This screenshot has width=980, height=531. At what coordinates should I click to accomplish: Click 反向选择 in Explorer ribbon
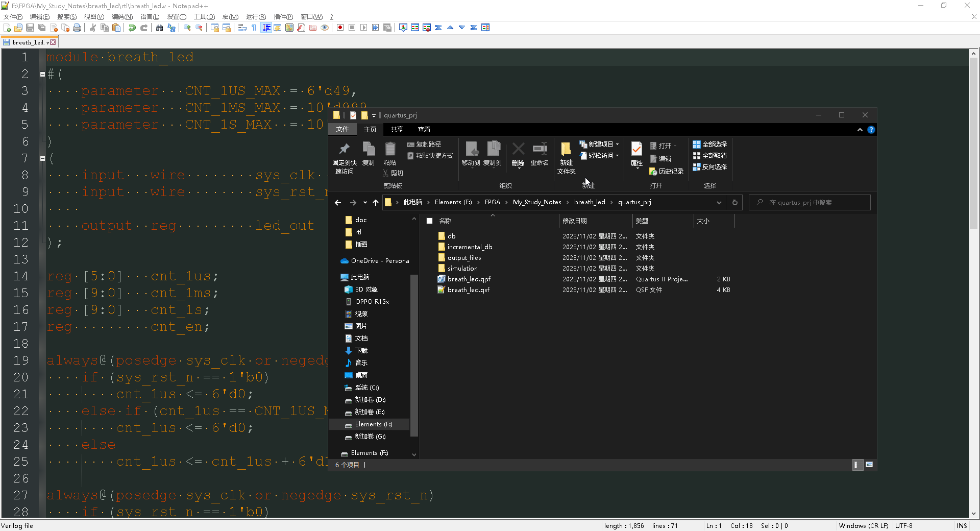(x=709, y=167)
